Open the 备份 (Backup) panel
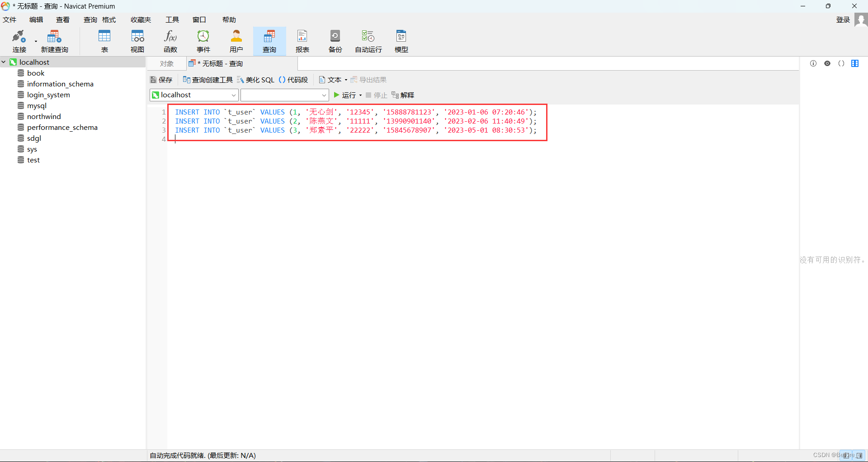Viewport: 868px width, 462px height. click(x=335, y=41)
